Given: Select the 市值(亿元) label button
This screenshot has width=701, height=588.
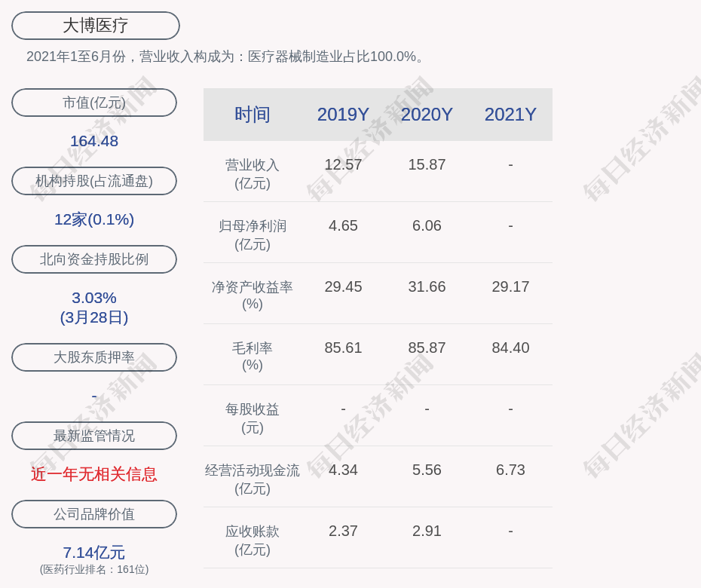Looking at the screenshot, I should point(94,103).
